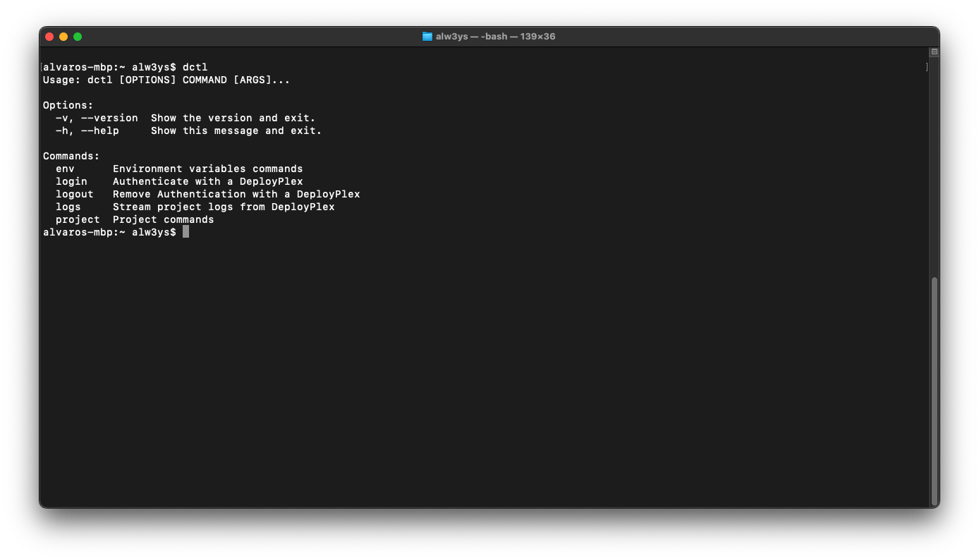Click 'Environment variables commands' description
The width and height of the screenshot is (979, 560).
(208, 169)
